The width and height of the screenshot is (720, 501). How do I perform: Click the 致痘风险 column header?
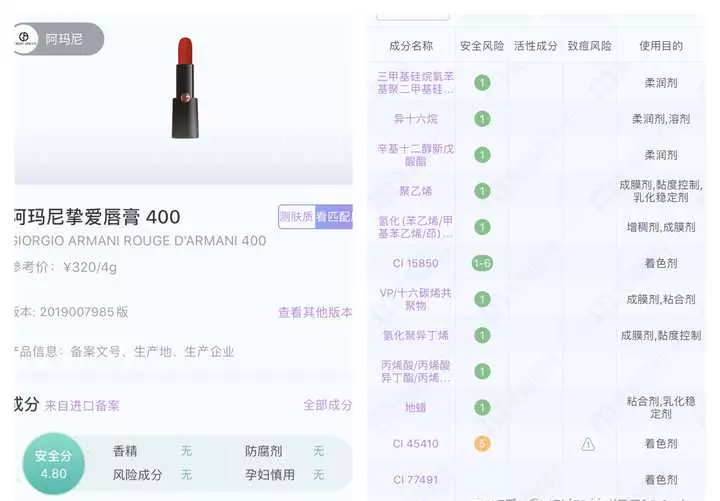pos(590,46)
